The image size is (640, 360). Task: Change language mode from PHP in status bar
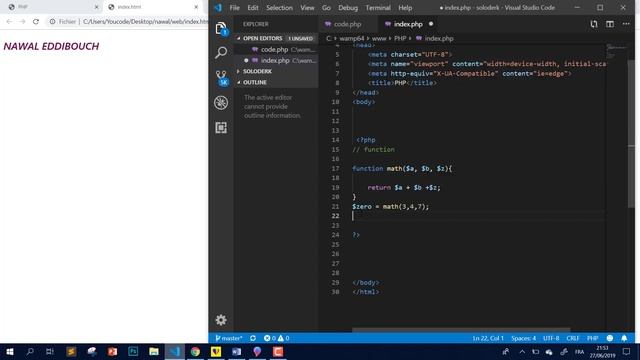click(x=592, y=338)
